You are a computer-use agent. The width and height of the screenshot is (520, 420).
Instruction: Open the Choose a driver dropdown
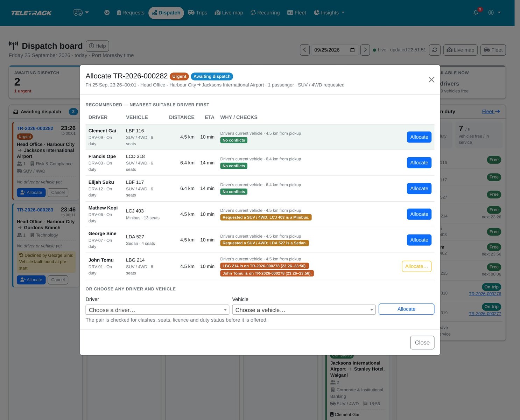[x=157, y=310]
